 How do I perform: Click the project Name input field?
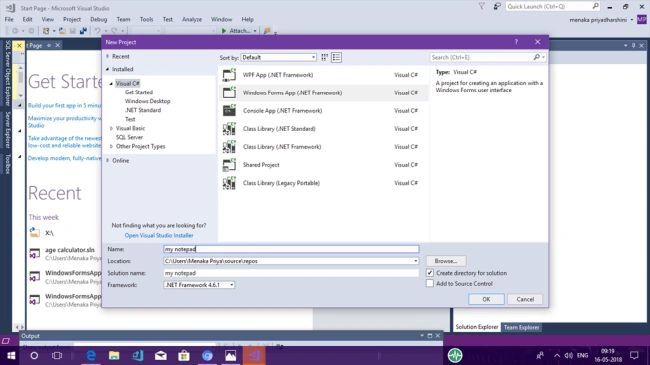pyautogui.click(x=291, y=249)
